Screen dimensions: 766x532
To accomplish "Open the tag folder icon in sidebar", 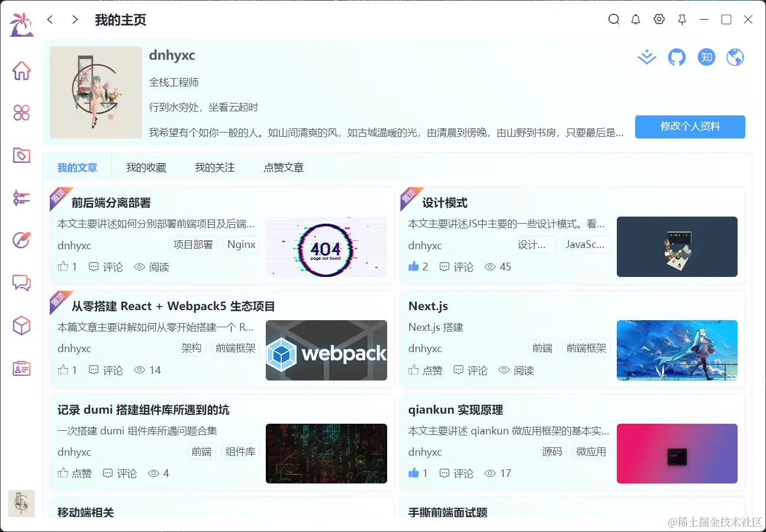I will [x=21, y=156].
